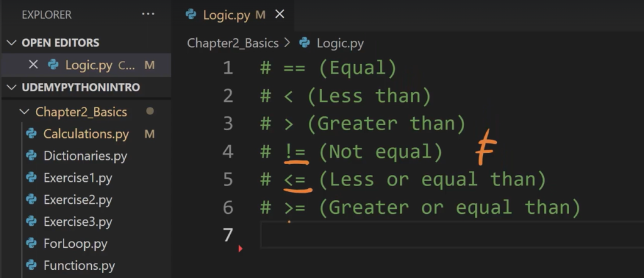Click Python file icon in breadcrumb
Screen dimensions: 644x278
pyautogui.click(x=305, y=43)
